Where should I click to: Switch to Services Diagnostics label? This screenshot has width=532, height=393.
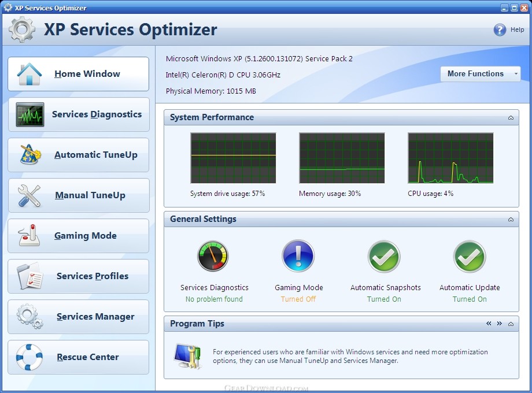[97, 114]
